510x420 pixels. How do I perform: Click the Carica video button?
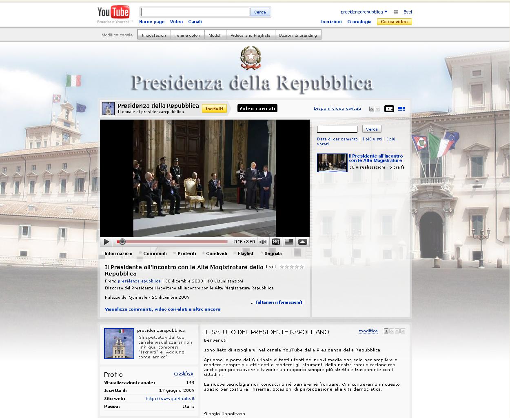394,22
